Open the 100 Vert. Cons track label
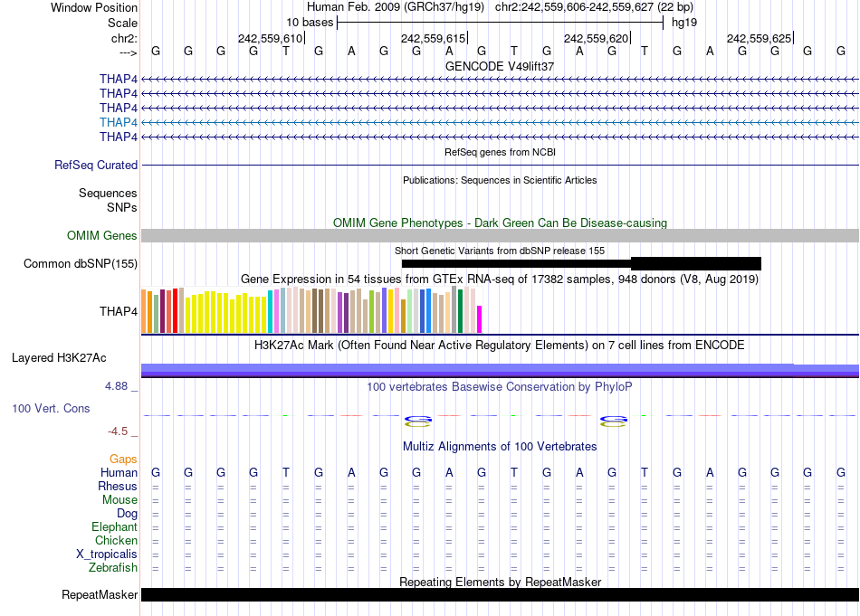This screenshot has height=616, width=860. [51, 409]
